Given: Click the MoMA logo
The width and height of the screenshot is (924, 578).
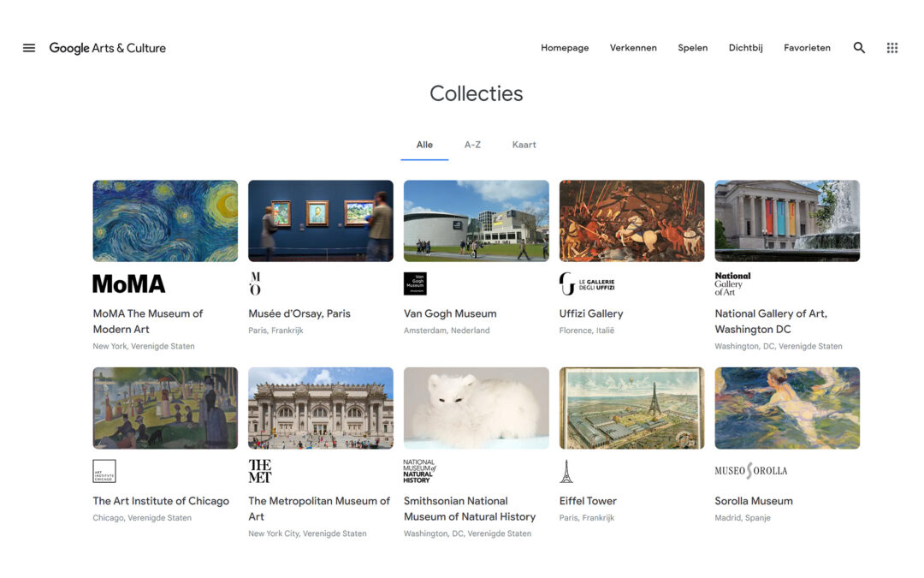Looking at the screenshot, I should click(128, 283).
